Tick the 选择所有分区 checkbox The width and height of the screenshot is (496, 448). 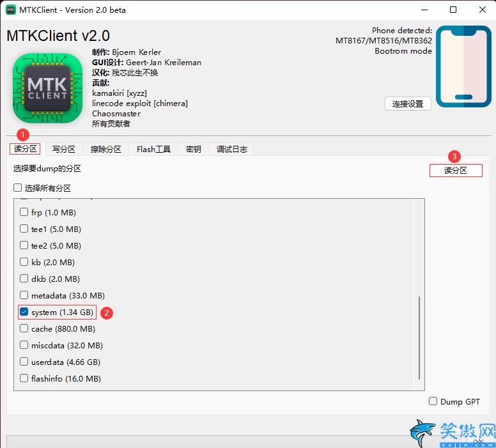[17, 188]
